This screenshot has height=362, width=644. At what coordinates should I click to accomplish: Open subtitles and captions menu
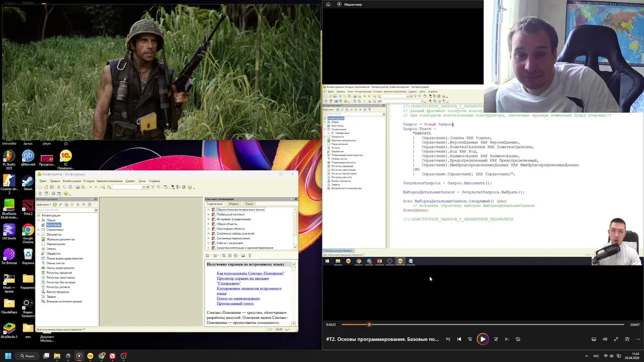(594, 339)
